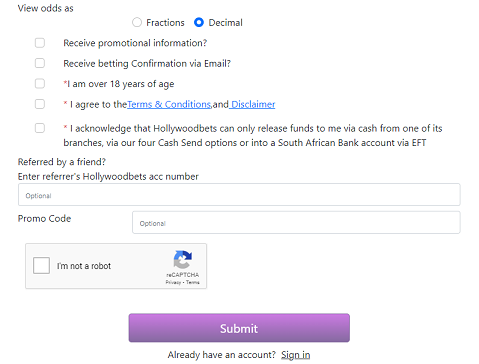Click the I'm not a robot label

pos(84,266)
